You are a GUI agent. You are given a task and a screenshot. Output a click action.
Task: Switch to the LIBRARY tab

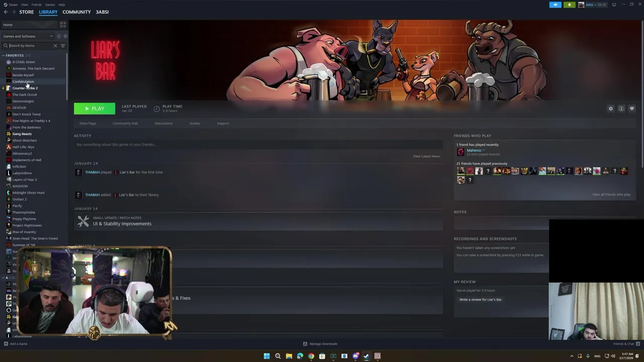pos(48,12)
